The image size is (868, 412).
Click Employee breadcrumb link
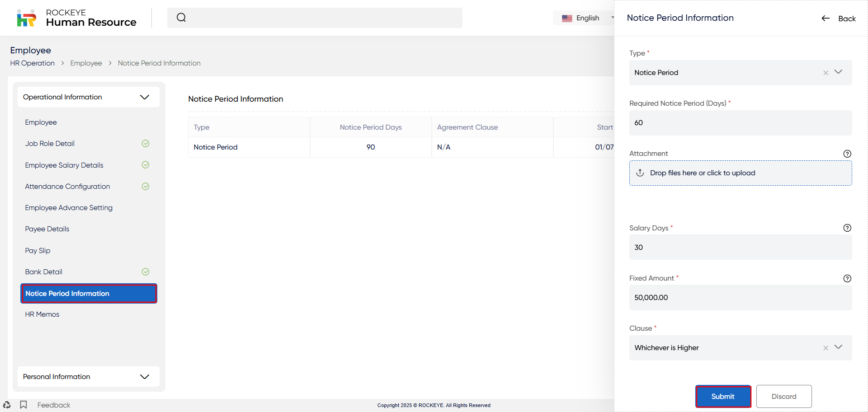[86, 63]
